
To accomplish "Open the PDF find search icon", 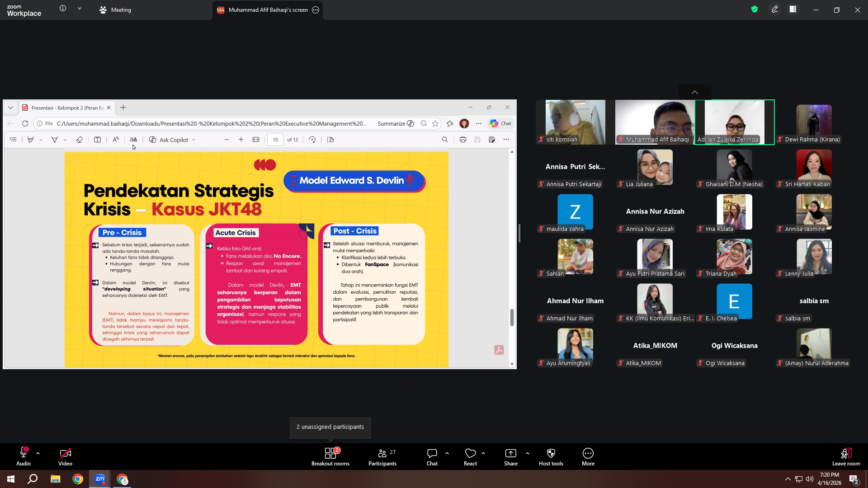I will point(445,140).
